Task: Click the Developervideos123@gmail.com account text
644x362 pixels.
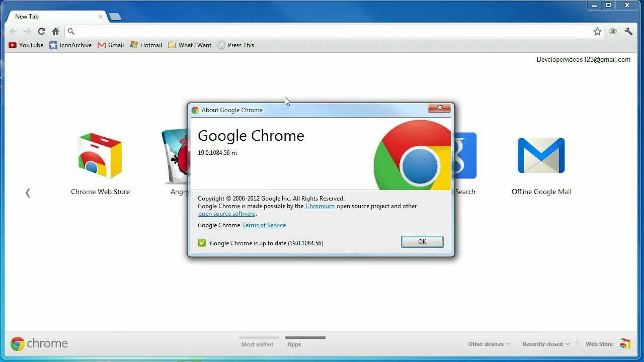Action: click(583, 60)
